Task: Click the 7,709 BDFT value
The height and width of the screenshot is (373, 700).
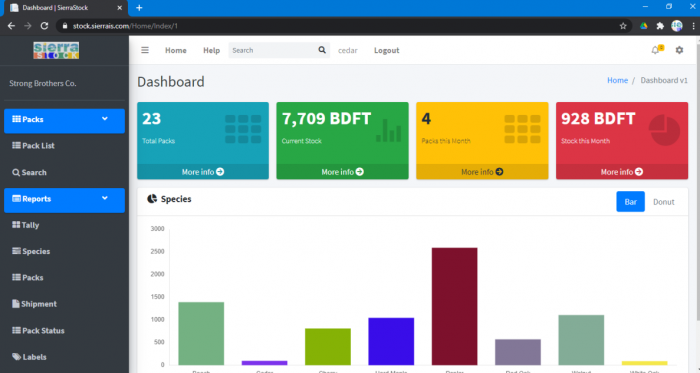Action: point(326,119)
